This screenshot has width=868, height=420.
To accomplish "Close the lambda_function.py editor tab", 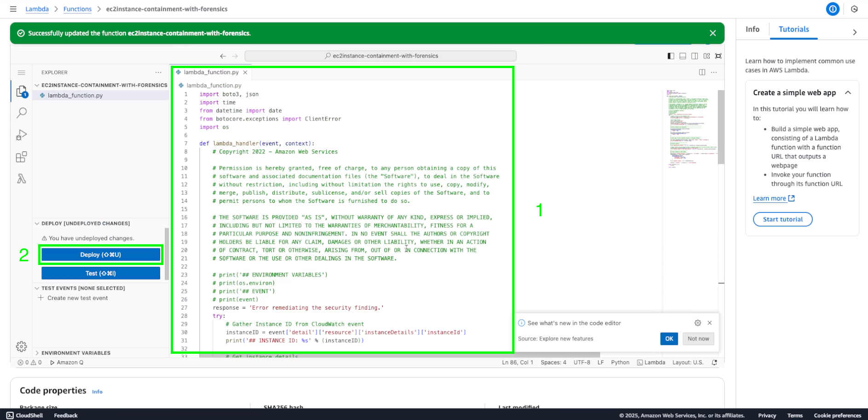I will point(245,72).
